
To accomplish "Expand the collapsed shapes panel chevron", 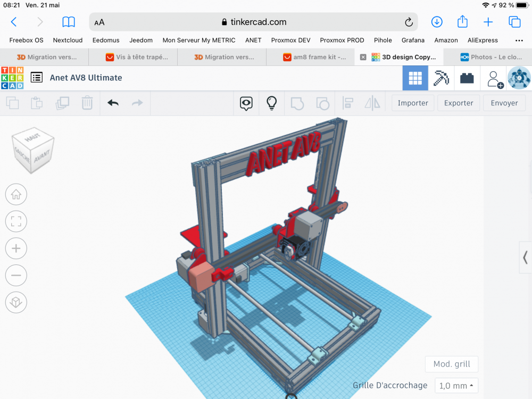I will pyautogui.click(x=525, y=257).
